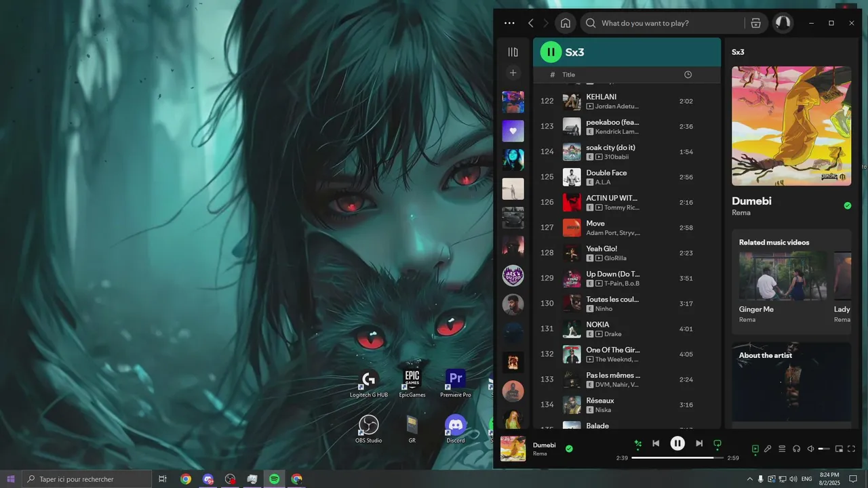
Task: Select the Premiere Pro desktop shortcut
Action: (456, 384)
